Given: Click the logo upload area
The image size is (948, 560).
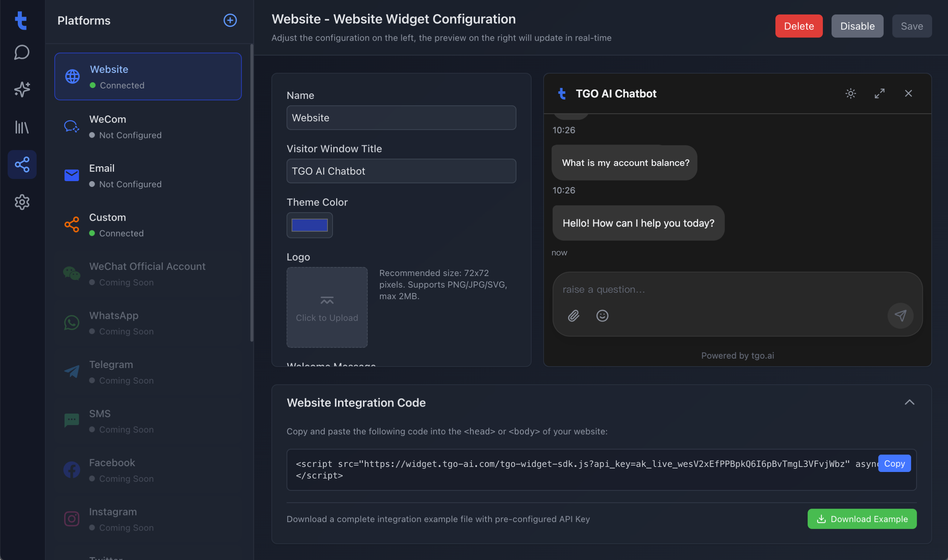Looking at the screenshot, I should pyautogui.click(x=327, y=307).
